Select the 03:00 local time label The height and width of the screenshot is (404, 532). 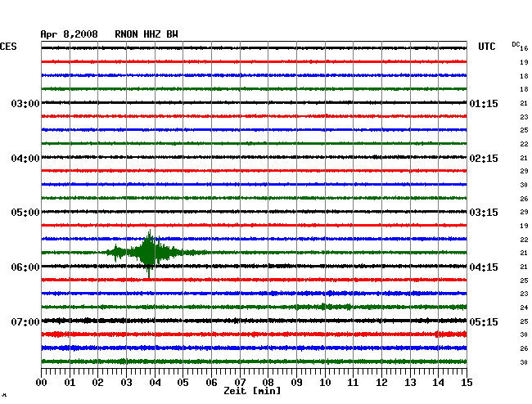click(25, 103)
